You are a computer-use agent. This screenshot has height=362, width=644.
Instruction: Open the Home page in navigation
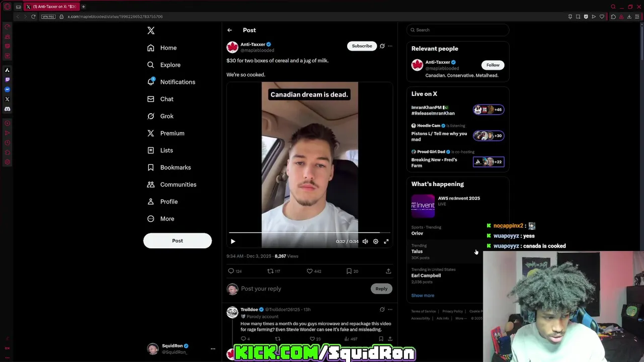[x=162, y=48]
